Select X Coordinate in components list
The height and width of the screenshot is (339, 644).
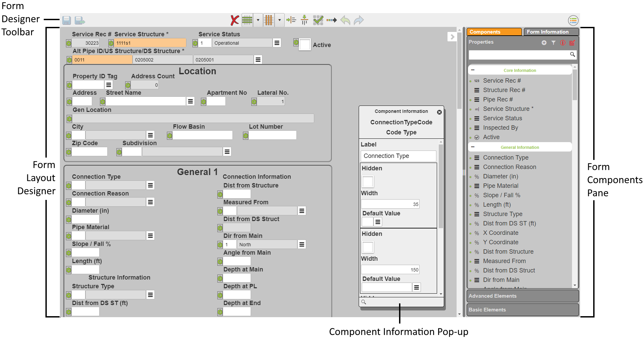[501, 233]
